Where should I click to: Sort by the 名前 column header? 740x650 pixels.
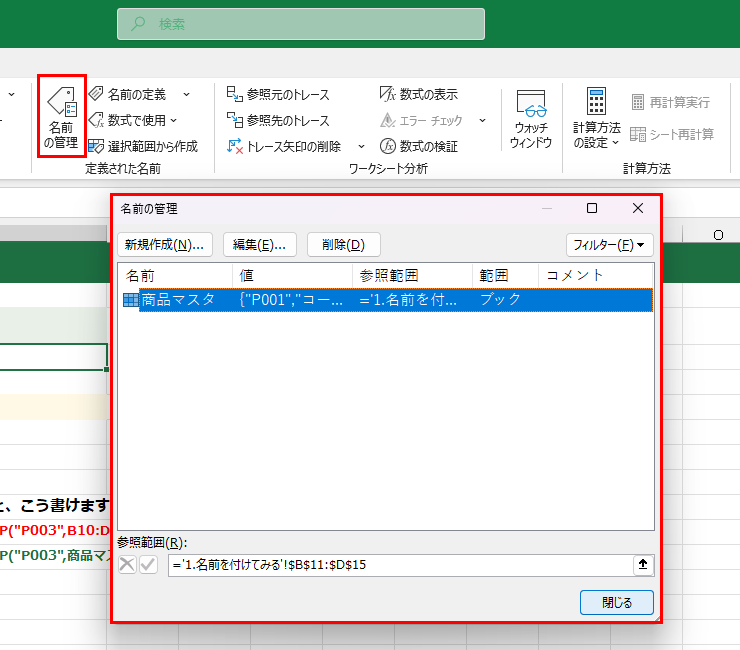pos(175,275)
